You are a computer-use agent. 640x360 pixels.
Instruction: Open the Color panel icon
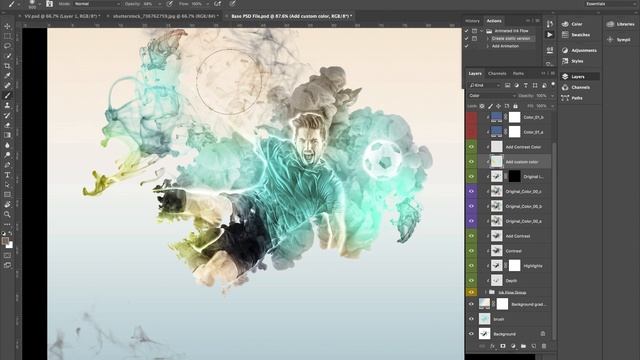pyautogui.click(x=565, y=24)
